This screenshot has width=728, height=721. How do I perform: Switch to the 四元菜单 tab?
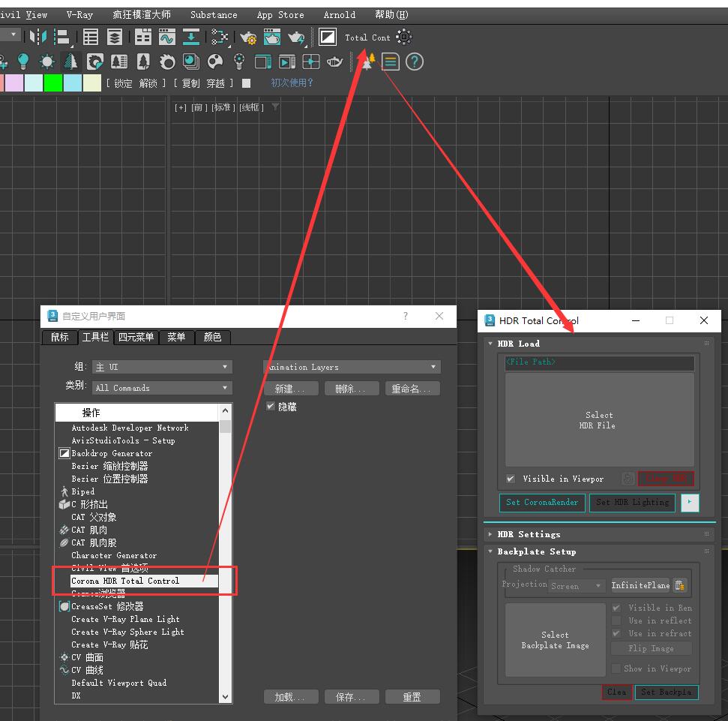point(136,338)
